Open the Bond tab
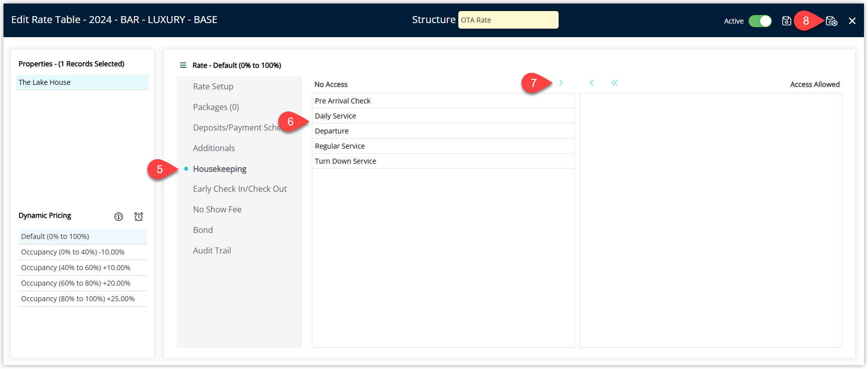Screen dimensions: 868x369 (x=203, y=230)
